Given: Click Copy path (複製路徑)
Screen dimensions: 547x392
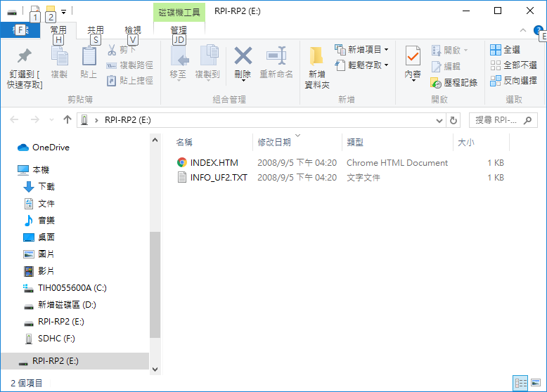Looking at the screenshot, I should tap(130, 65).
